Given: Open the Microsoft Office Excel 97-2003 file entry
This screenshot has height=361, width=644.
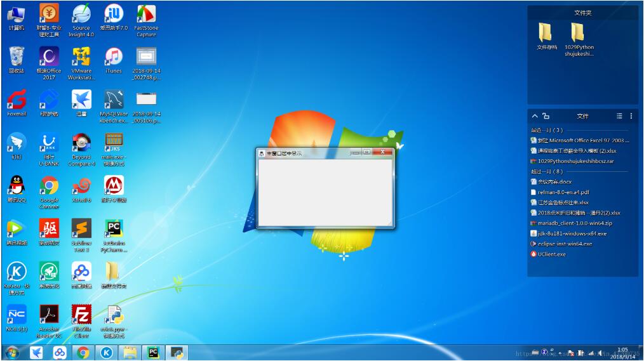Looking at the screenshot, I should pyautogui.click(x=579, y=140).
